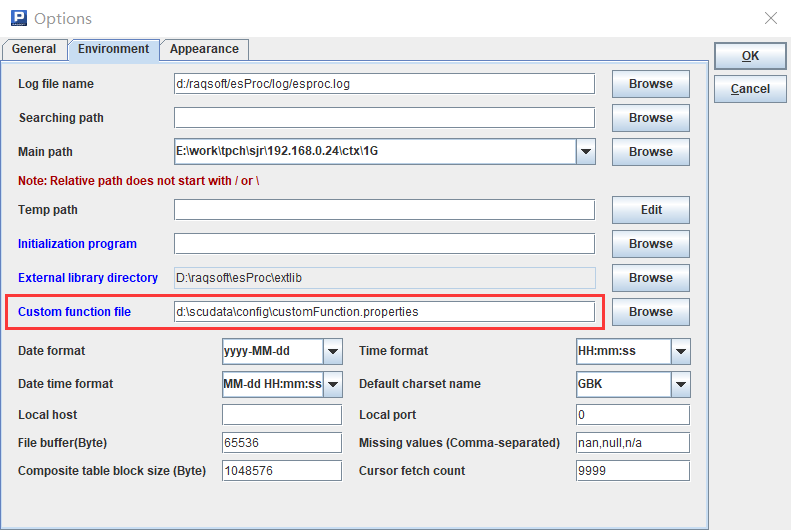This screenshot has width=791, height=530.
Task: Click the Local host input field
Action: tap(281, 415)
